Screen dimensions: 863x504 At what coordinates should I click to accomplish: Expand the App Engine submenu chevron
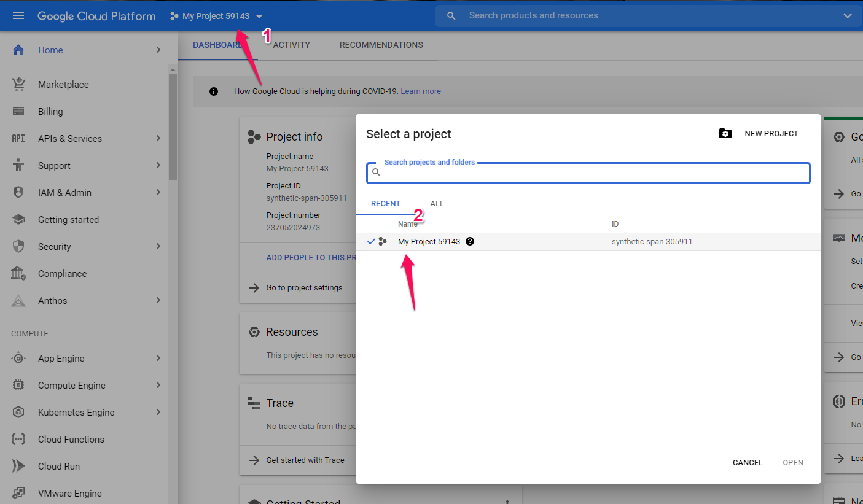(158, 359)
